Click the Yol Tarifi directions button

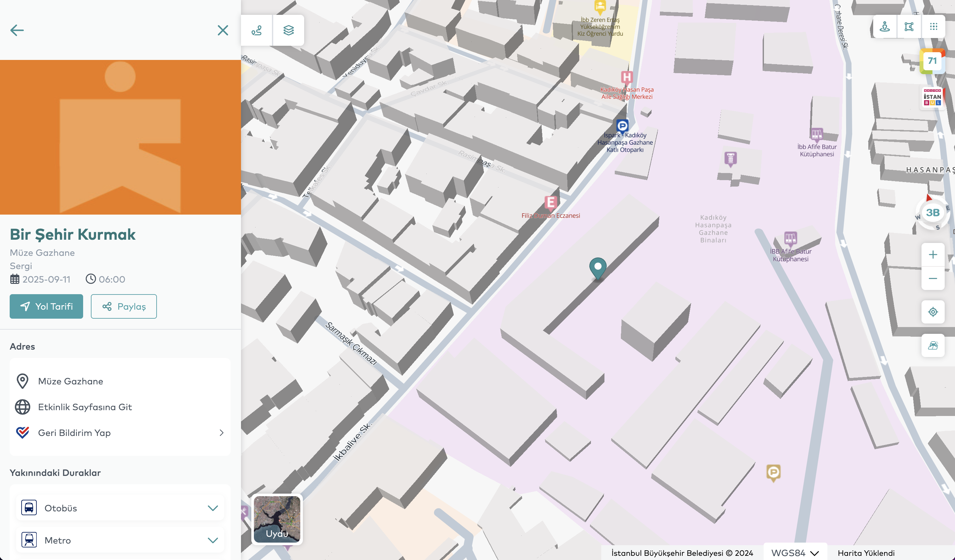coord(46,306)
